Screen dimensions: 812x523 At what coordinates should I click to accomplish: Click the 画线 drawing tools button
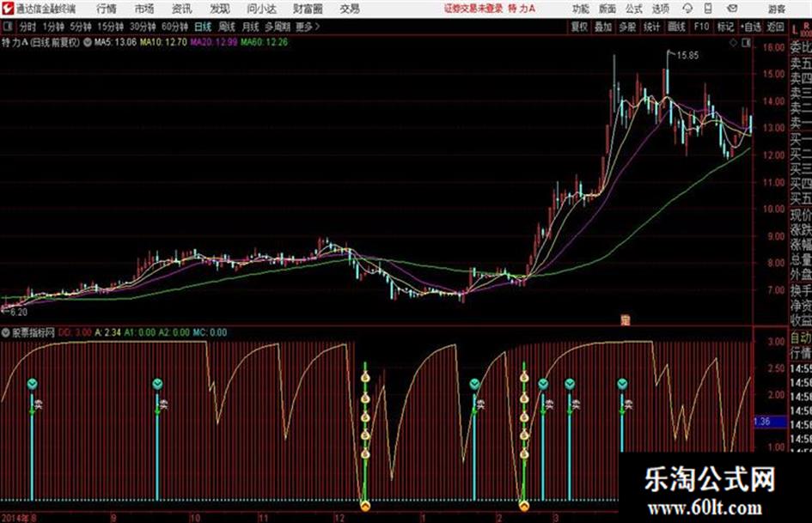(x=676, y=27)
